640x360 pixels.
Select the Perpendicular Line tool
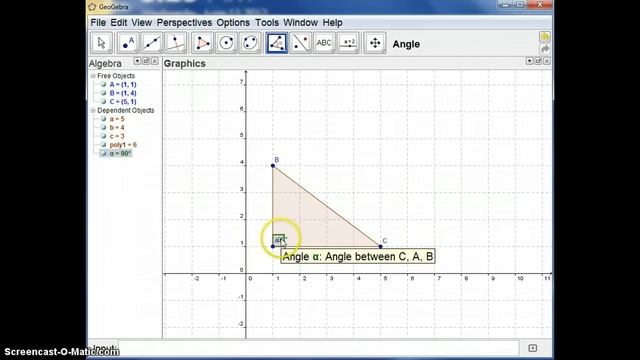(176, 43)
